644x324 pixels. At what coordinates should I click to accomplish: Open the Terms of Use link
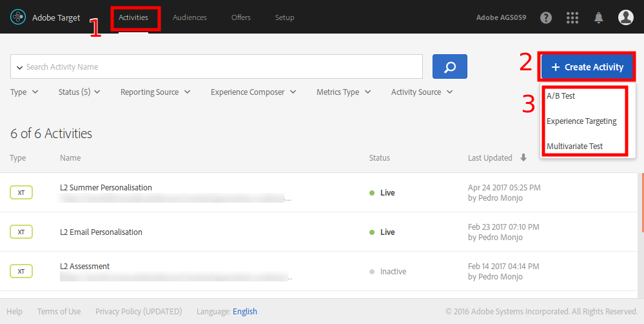point(59,312)
